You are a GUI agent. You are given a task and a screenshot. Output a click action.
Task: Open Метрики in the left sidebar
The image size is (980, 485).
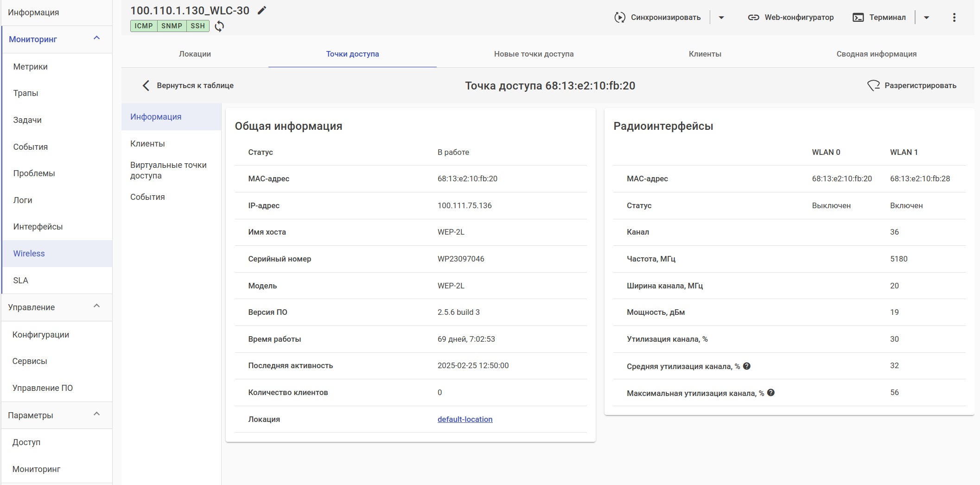[31, 67]
